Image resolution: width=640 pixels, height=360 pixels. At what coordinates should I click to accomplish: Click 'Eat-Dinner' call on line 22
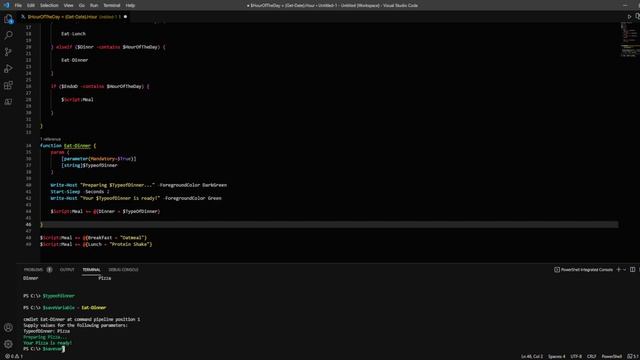(75, 60)
